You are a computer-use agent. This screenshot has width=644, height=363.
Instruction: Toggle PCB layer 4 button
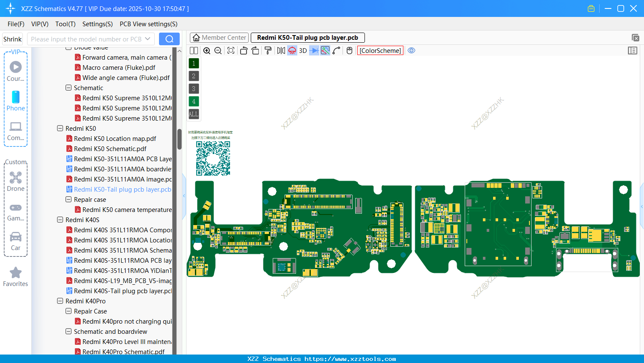(x=194, y=102)
